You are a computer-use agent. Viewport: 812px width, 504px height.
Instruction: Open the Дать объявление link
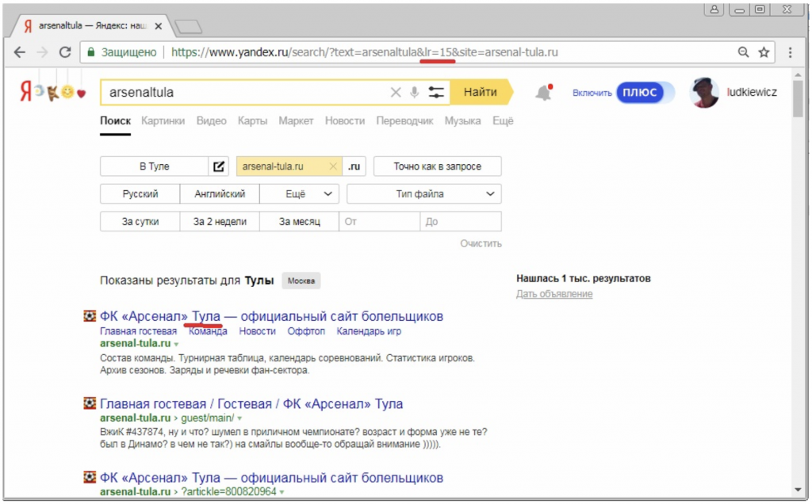click(x=554, y=294)
